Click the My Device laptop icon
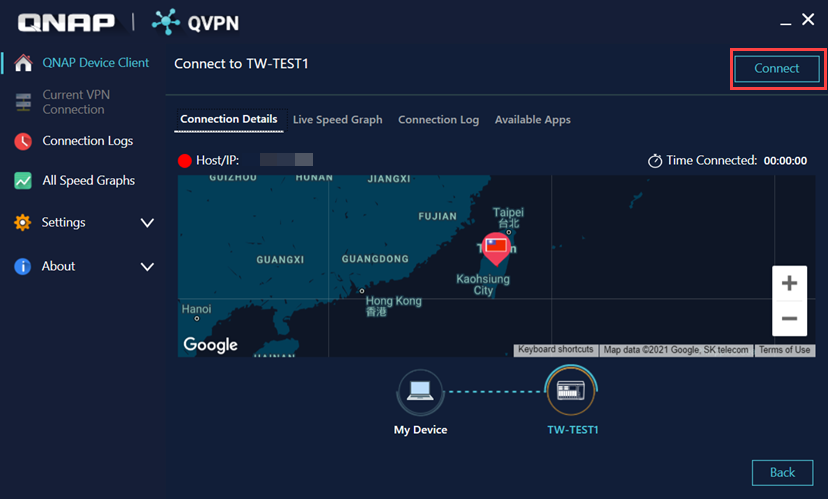828x499 pixels. 420,392
